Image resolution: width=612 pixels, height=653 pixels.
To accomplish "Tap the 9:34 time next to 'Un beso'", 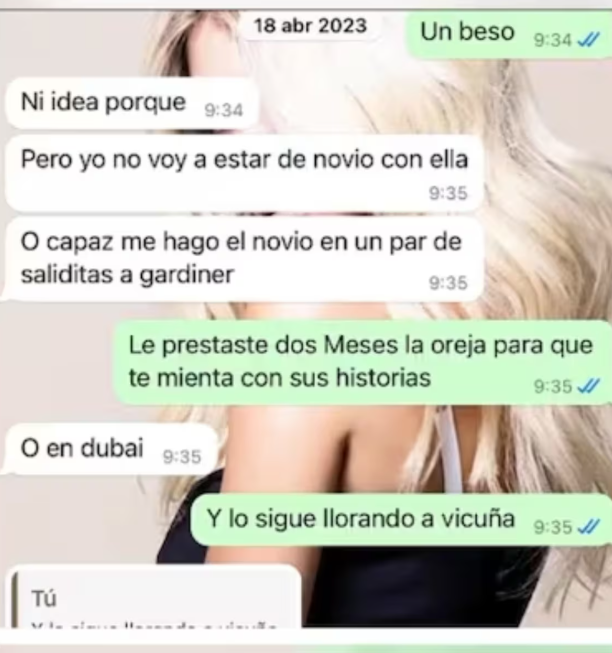I will [x=553, y=40].
